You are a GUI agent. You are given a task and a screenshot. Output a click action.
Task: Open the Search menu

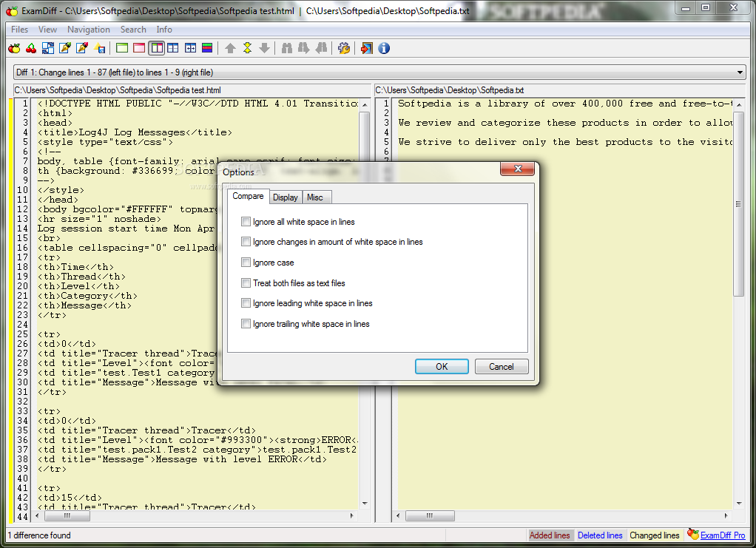pyautogui.click(x=133, y=30)
